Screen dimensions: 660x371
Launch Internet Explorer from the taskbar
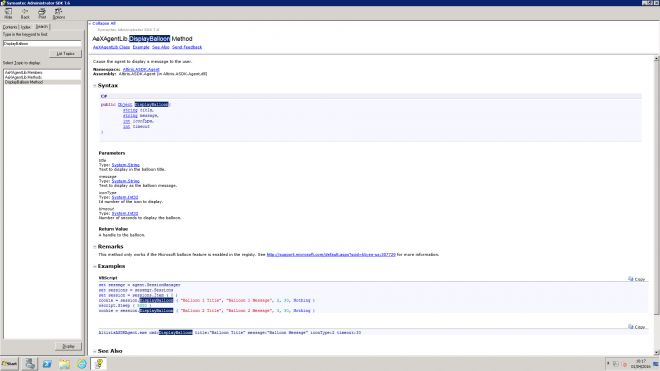pos(82,364)
